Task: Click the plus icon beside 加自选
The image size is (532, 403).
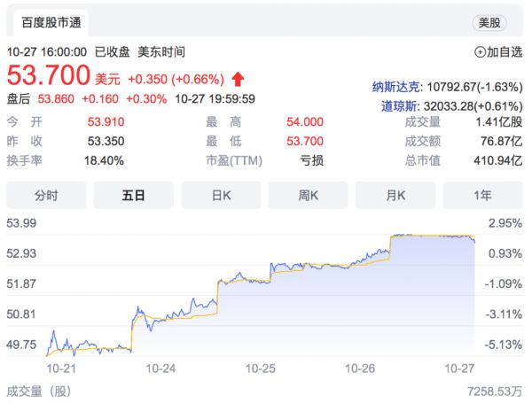Action: coord(481,52)
